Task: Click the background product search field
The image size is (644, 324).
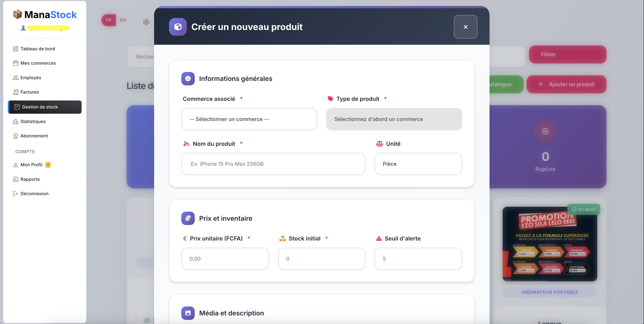Action: [141, 57]
